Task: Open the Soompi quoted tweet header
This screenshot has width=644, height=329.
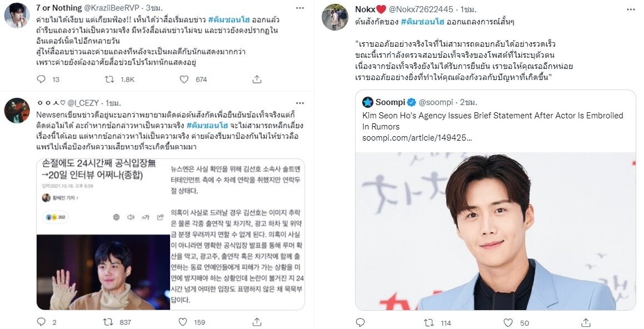Action: click(x=420, y=102)
